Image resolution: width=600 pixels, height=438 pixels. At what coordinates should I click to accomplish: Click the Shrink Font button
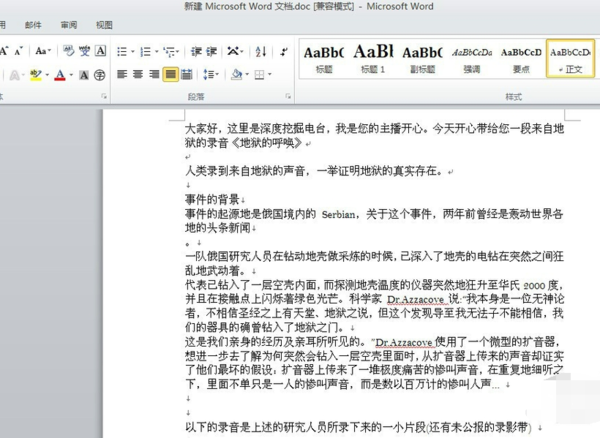18,51
